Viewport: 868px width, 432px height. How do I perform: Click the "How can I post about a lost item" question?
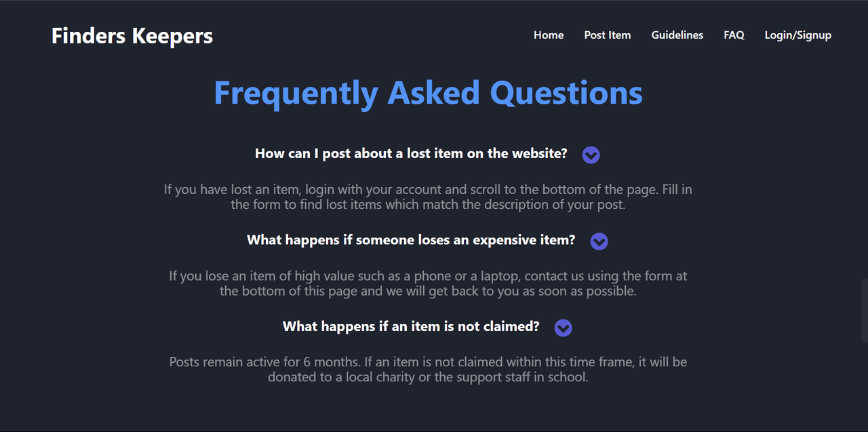coord(411,153)
